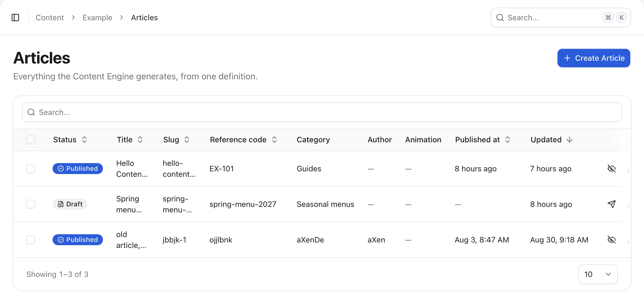The height and width of the screenshot is (295, 644).
Task: Open the rows-per-page dropdown showing 10
Action: point(598,274)
